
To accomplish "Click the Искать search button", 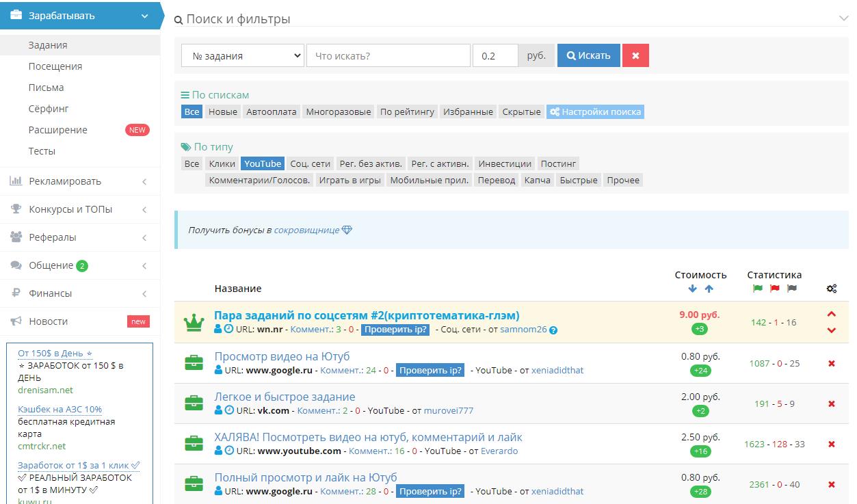I will [589, 55].
